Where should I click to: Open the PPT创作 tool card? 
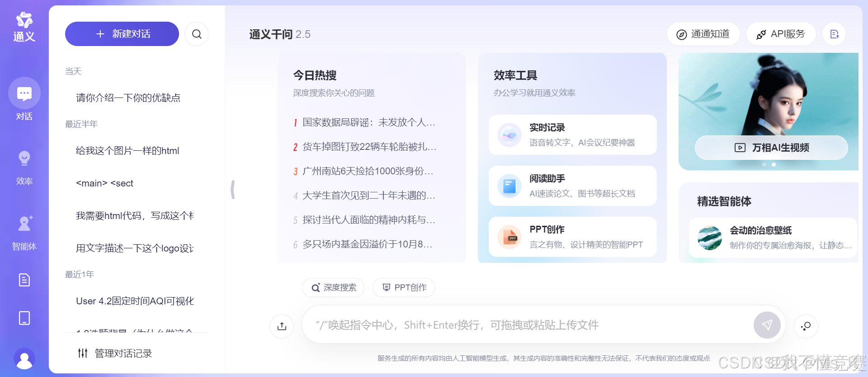573,237
